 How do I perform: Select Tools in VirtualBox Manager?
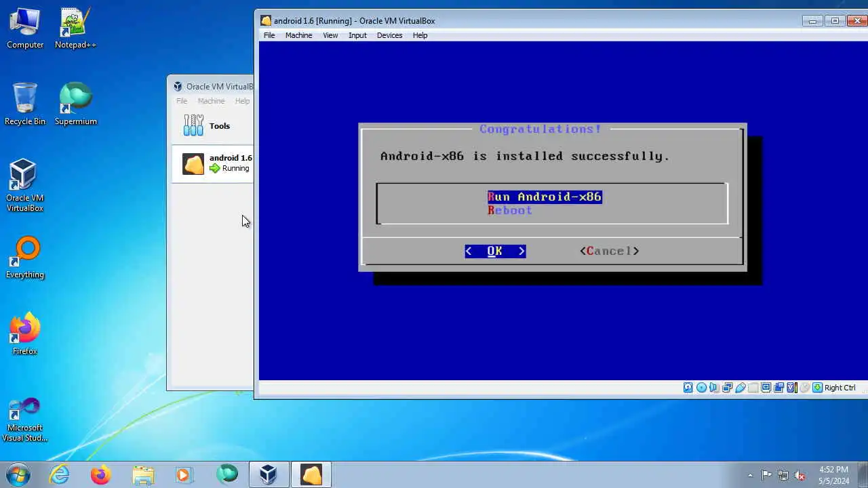(x=212, y=126)
